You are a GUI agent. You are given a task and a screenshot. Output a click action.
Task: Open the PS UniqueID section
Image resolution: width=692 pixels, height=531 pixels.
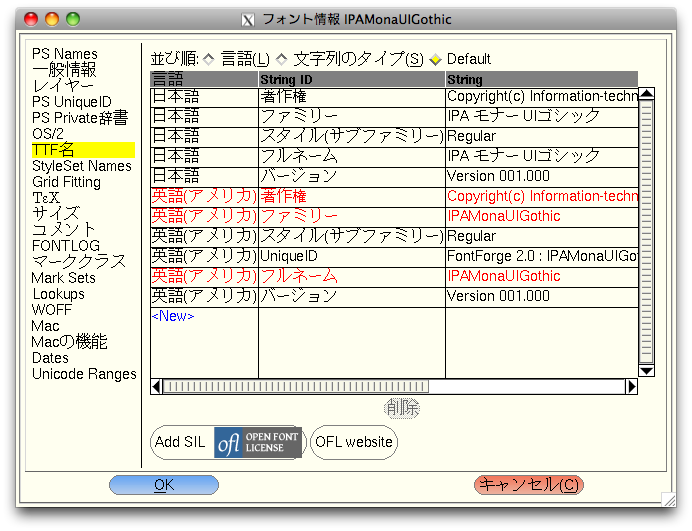pyautogui.click(x=72, y=102)
